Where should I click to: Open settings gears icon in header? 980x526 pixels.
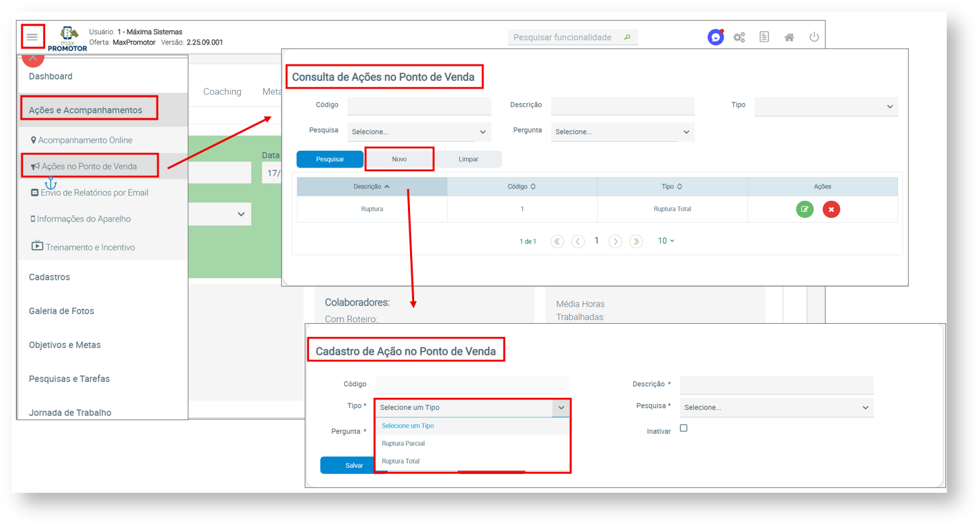(x=739, y=37)
